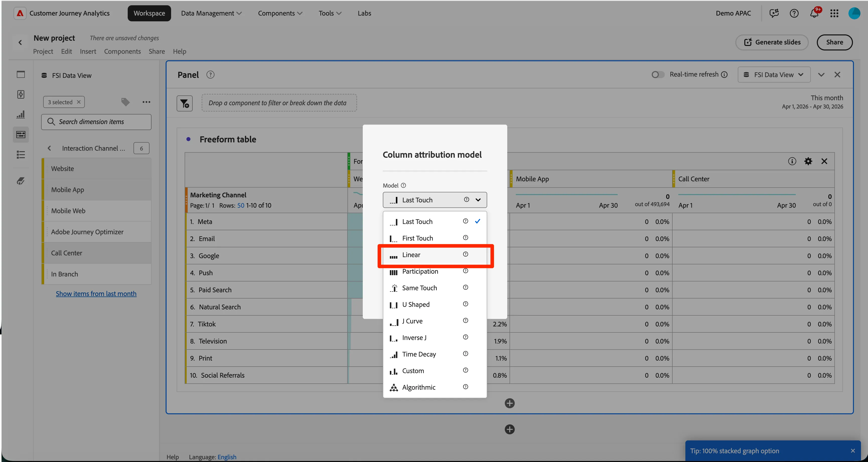868x462 pixels.
Task: Select the Panels icon in left rail
Action: [21, 74]
